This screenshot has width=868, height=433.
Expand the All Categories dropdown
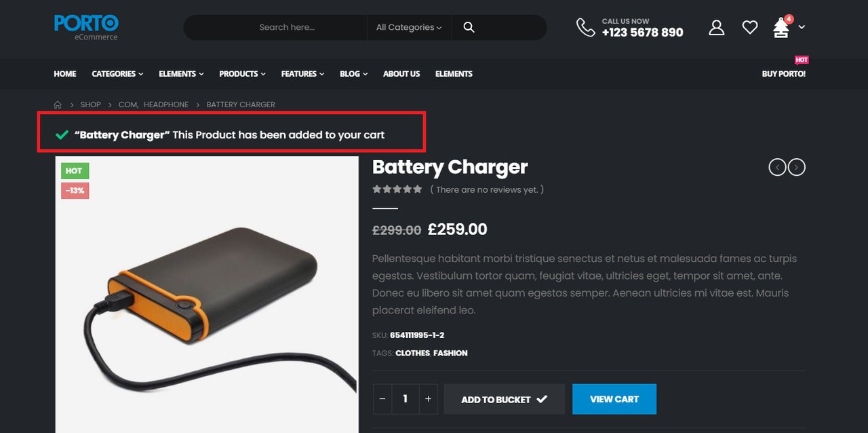coord(409,27)
